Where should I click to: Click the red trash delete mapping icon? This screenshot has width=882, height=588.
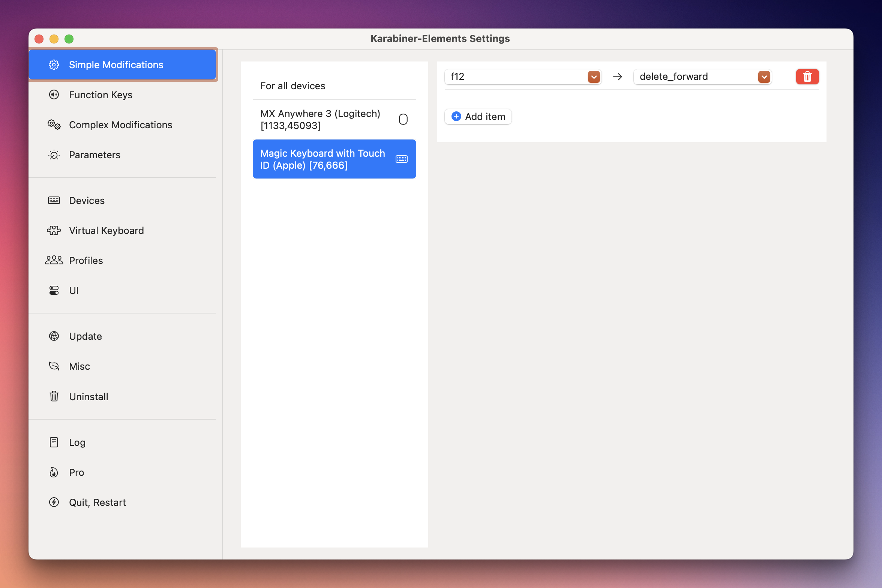(x=807, y=76)
